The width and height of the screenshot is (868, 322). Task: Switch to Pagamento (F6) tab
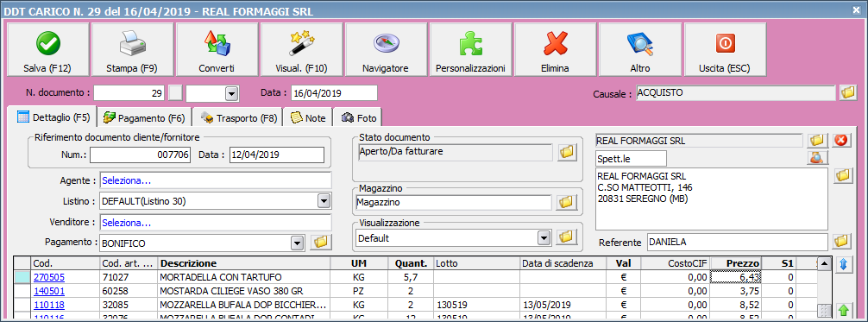(x=144, y=117)
